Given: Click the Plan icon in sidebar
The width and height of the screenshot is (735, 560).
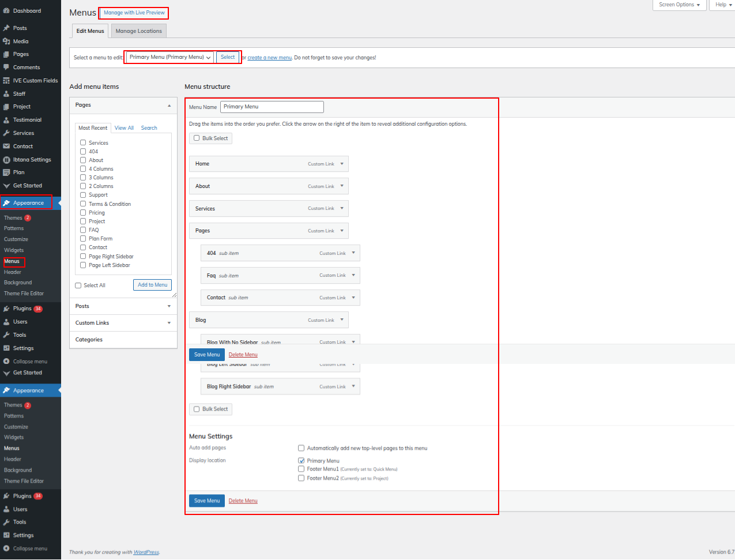Looking at the screenshot, I should (x=6, y=172).
